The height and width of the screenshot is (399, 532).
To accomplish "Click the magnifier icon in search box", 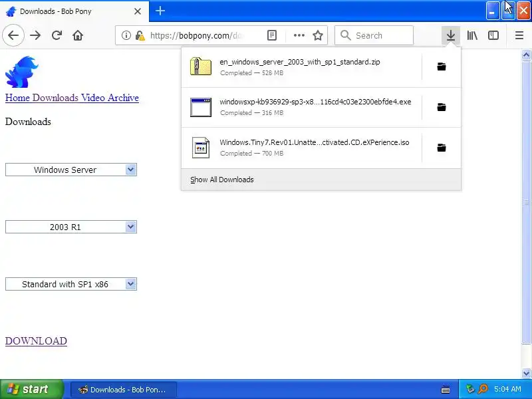I will [x=345, y=35].
